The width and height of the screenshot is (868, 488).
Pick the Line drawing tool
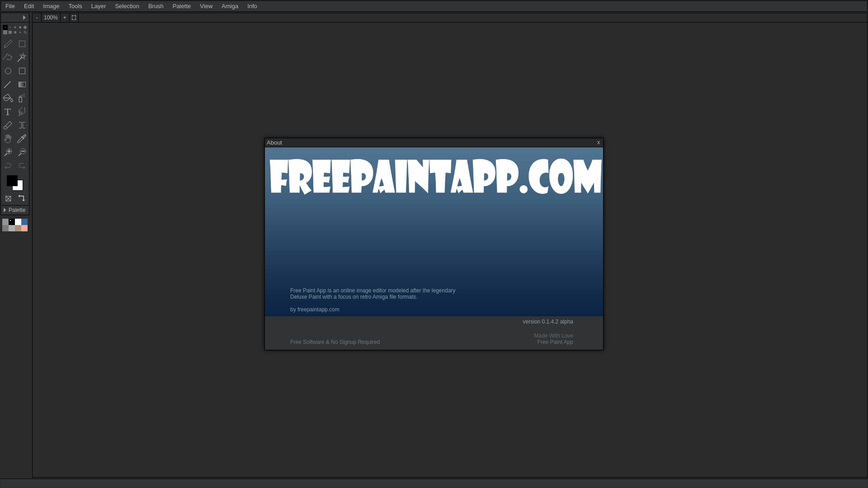[x=8, y=84]
